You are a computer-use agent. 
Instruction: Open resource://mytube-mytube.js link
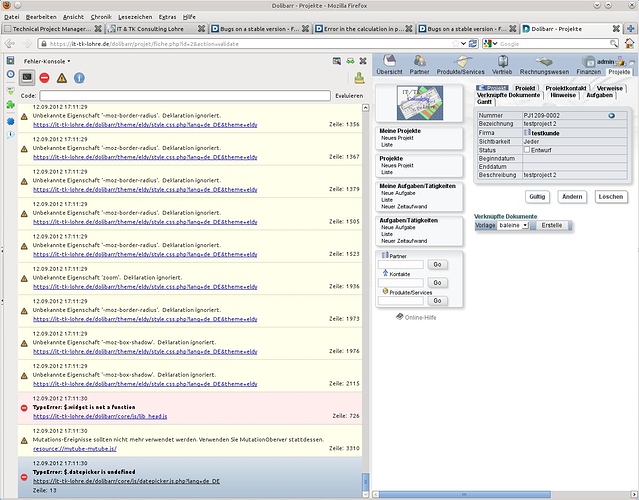coord(75,449)
